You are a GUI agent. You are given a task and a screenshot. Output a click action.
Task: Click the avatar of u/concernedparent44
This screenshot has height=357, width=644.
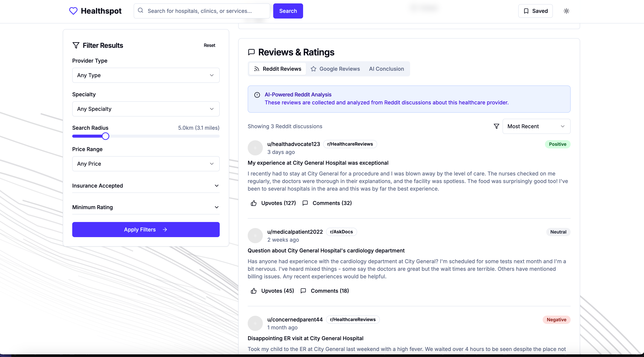(x=255, y=323)
